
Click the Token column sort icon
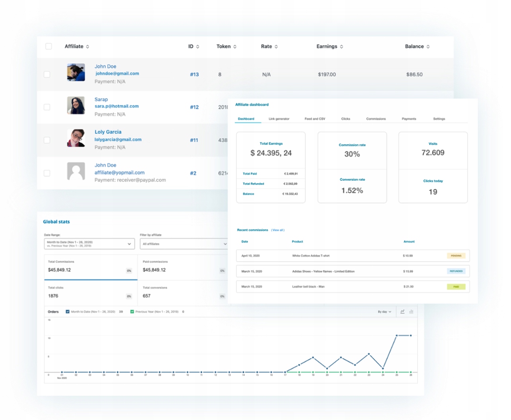(235, 47)
